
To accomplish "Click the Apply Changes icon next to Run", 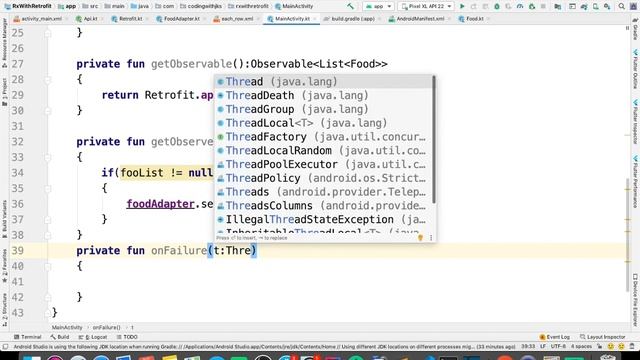I will (473, 7).
